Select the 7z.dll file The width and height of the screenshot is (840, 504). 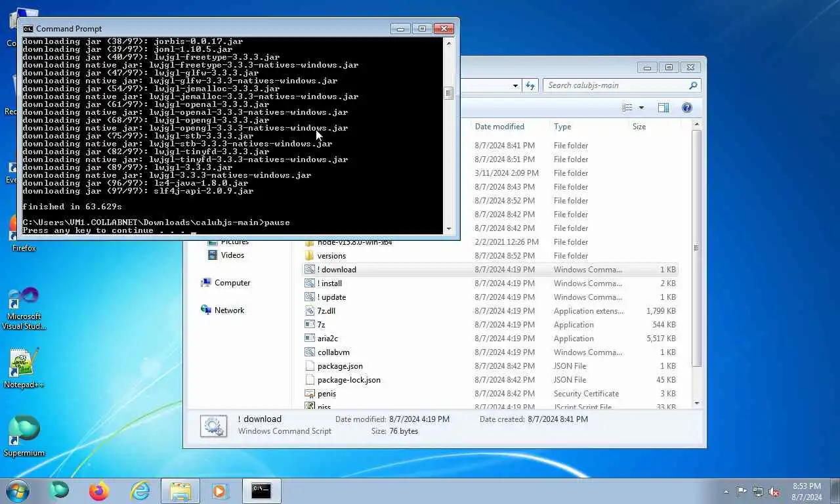326,311
